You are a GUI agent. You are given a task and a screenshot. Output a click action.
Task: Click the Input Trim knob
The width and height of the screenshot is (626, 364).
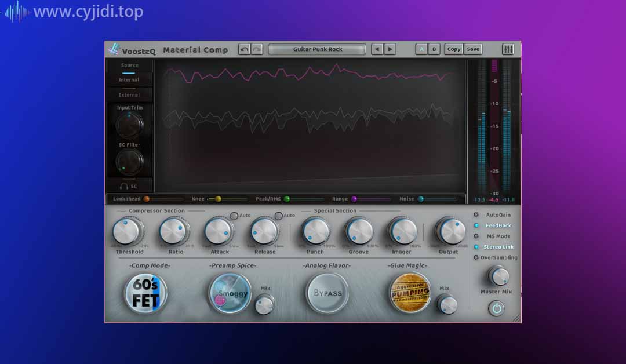(129, 125)
